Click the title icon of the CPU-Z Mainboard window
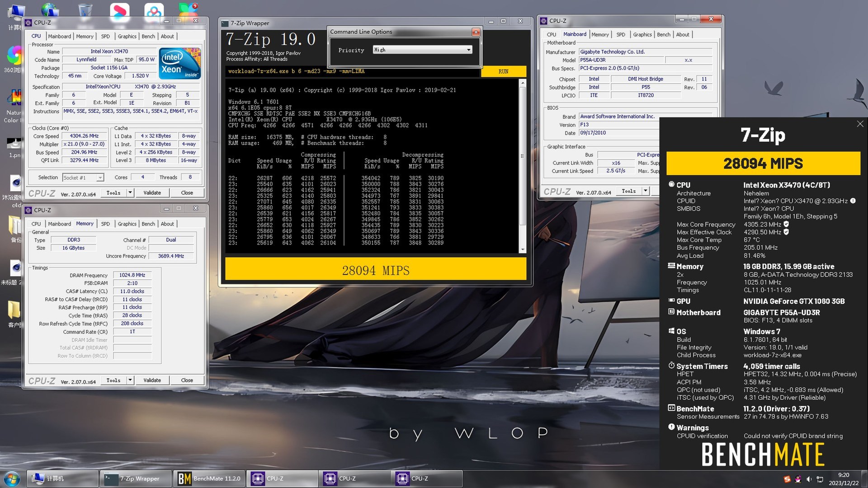 (x=544, y=21)
